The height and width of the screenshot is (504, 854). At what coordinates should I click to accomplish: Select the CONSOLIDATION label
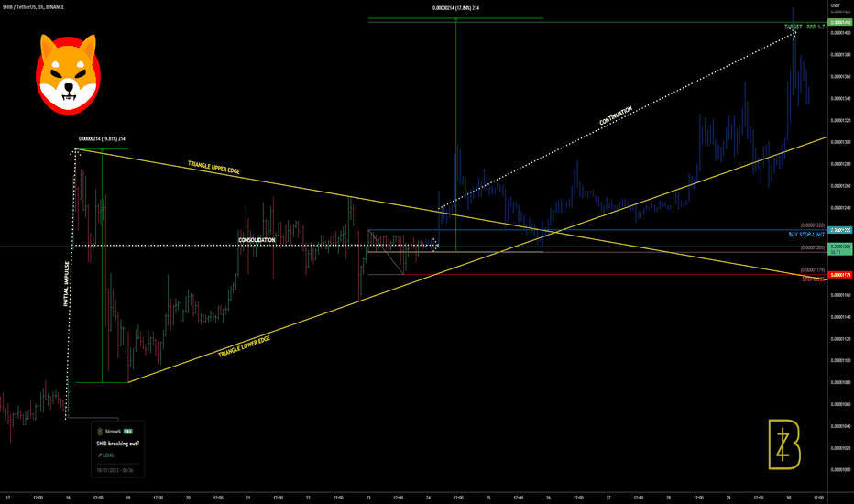pos(257,240)
